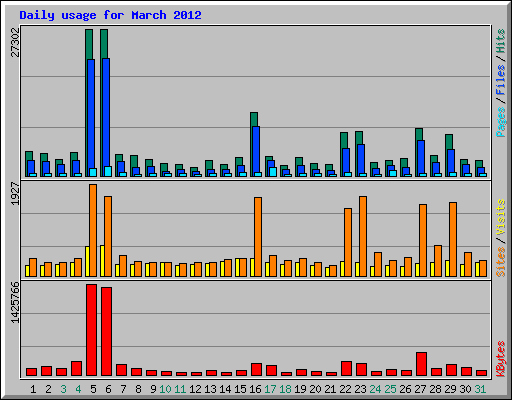Click day 25 weekend label
The image size is (512, 400).
[390, 389]
